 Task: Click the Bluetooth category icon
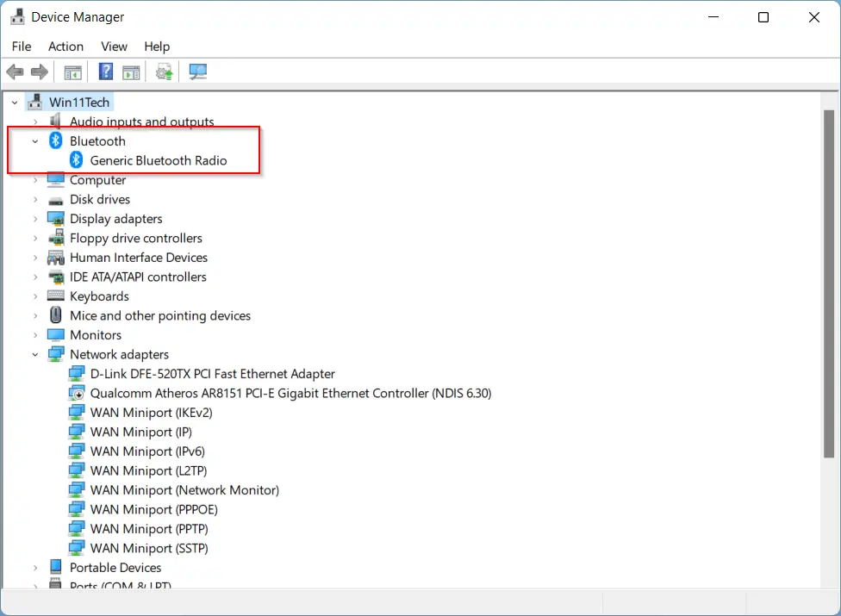[x=56, y=140]
